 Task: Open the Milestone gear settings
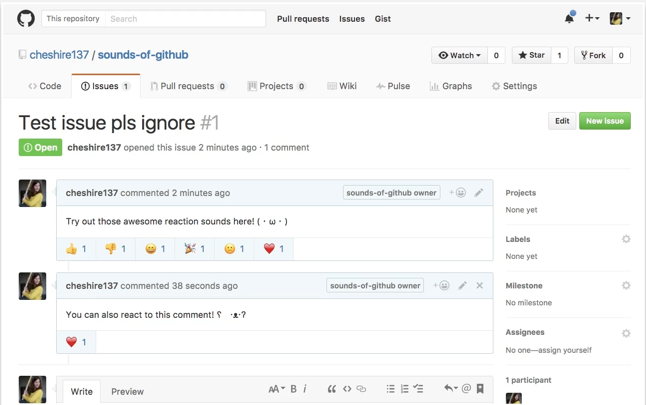(626, 285)
